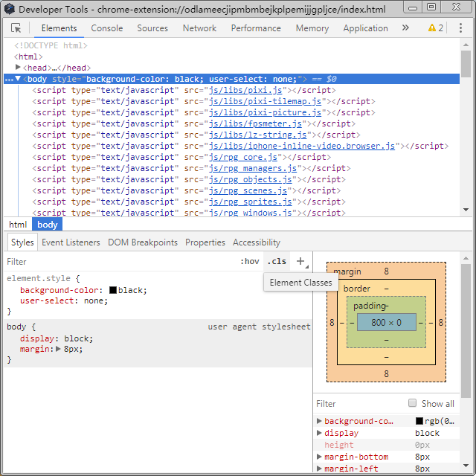Click the computed pane scroll-up arrow
Screen dimensions: 476x476
pos(466,258)
